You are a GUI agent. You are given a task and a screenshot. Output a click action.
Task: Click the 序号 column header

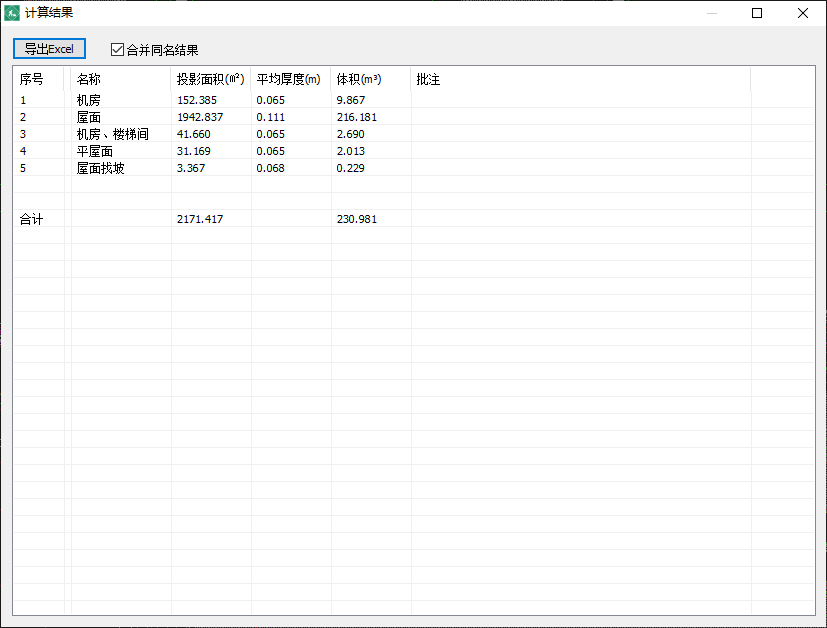click(32, 79)
